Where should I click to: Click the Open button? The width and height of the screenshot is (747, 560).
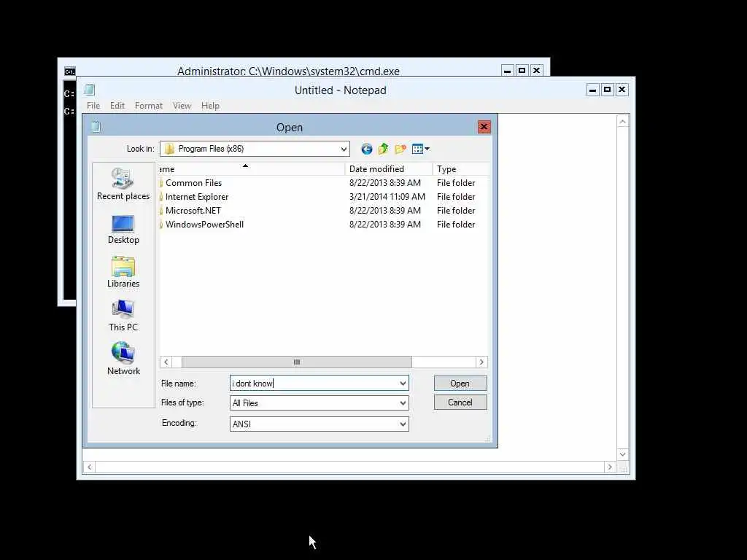460,384
